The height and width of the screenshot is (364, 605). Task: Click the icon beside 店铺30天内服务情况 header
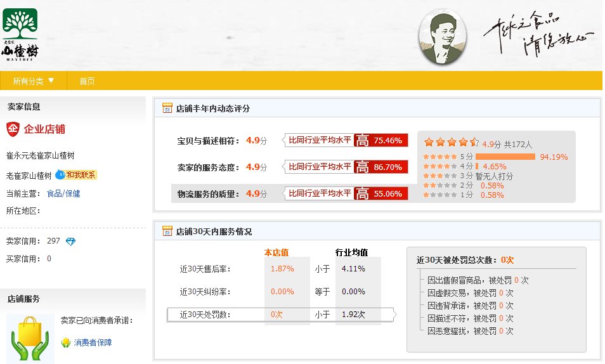[x=167, y=231]
